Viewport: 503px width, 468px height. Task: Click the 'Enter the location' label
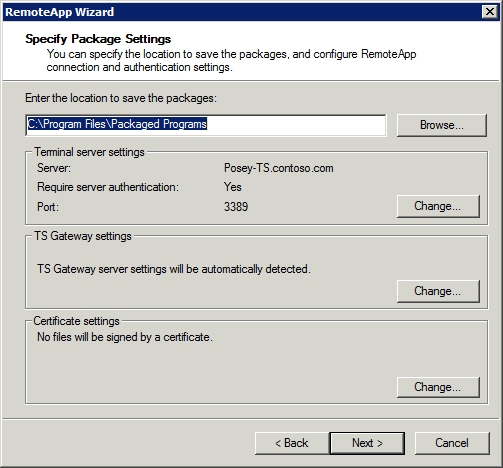tap(121, 98)
